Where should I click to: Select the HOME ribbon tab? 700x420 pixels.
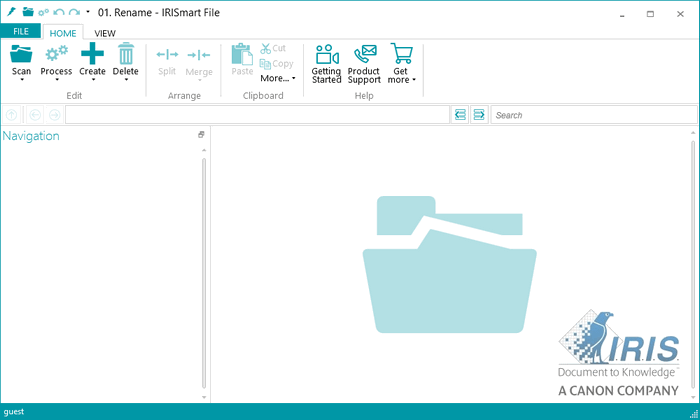pyautogui.click(x=63, y=33)
